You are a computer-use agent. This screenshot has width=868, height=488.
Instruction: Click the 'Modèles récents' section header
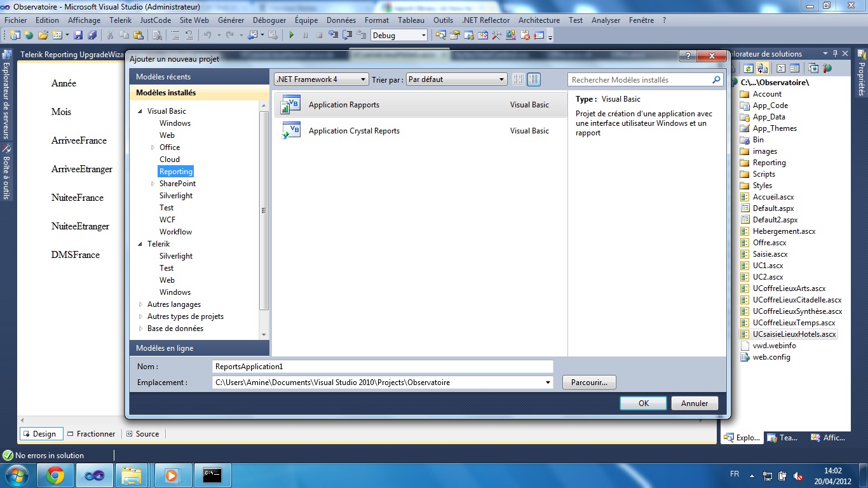200,77
